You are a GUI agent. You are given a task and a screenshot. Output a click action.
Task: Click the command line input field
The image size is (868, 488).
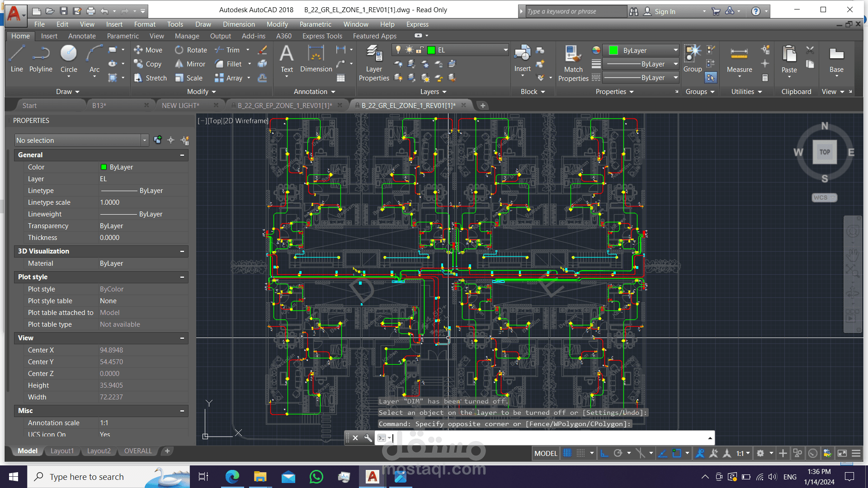[x=542, y=438]
